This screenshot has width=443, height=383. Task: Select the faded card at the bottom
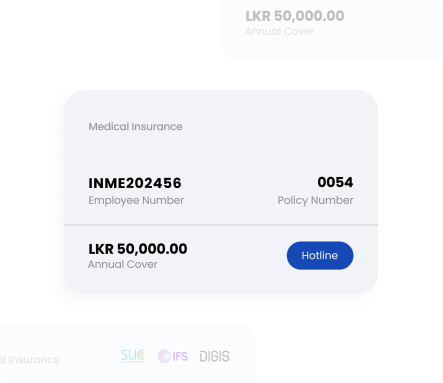point(127,353)
